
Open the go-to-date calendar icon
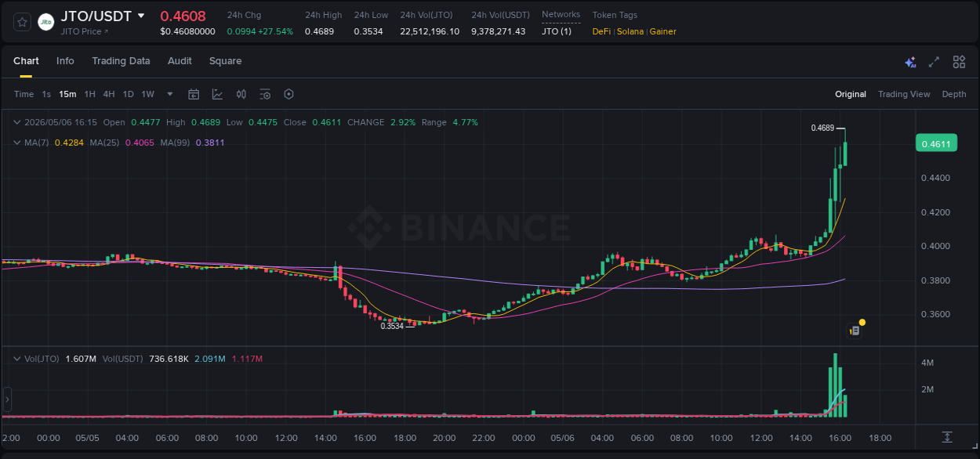click(x=194, y=94)
